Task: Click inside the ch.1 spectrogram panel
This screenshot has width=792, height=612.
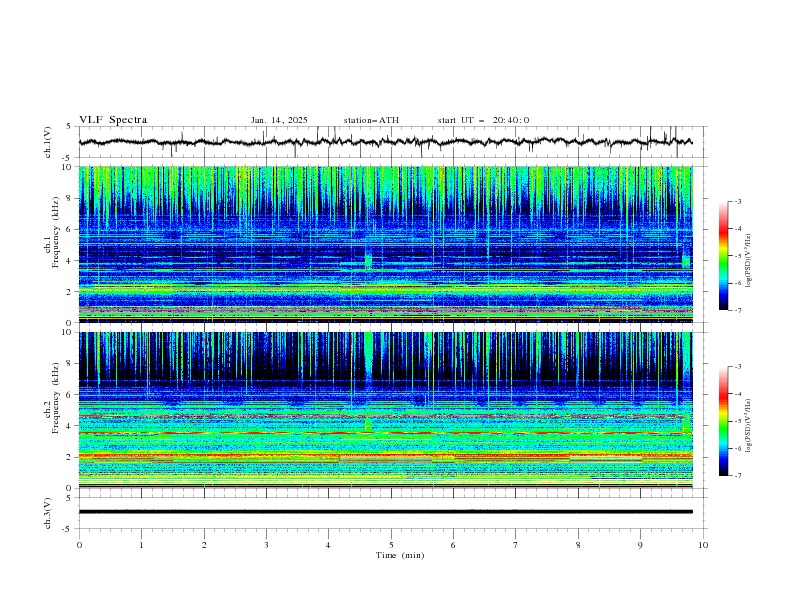Action: click(385, 244)
